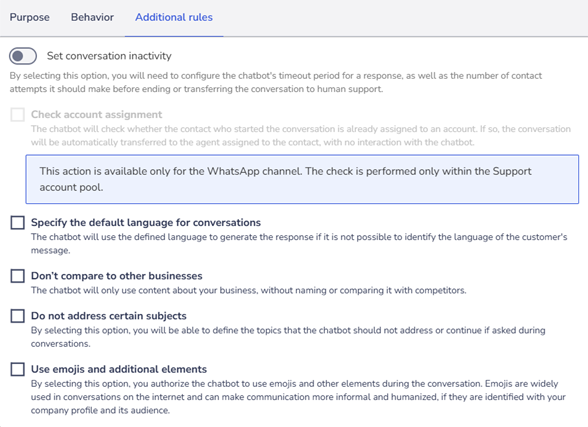Click the Don't compare to other businesses label

(117, 276)
